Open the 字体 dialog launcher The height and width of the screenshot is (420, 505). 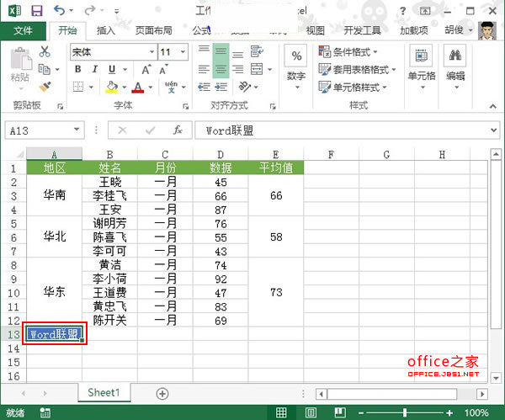pos(185,106)
